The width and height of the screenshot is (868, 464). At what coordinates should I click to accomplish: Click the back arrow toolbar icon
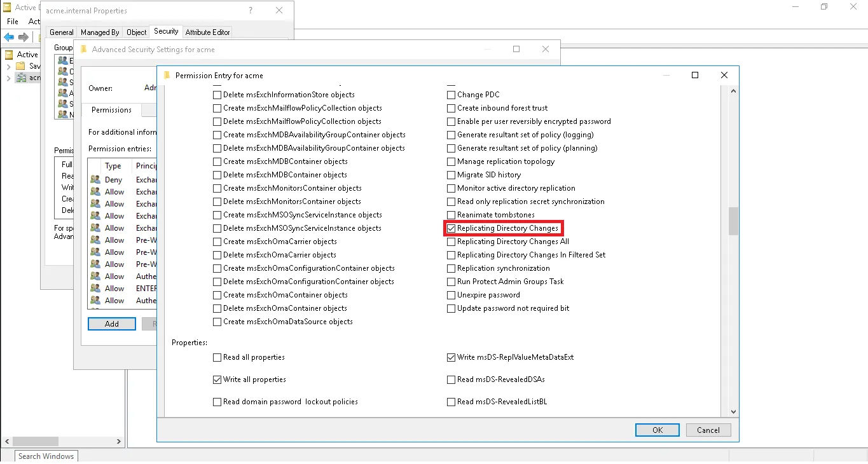pos(9,38)
